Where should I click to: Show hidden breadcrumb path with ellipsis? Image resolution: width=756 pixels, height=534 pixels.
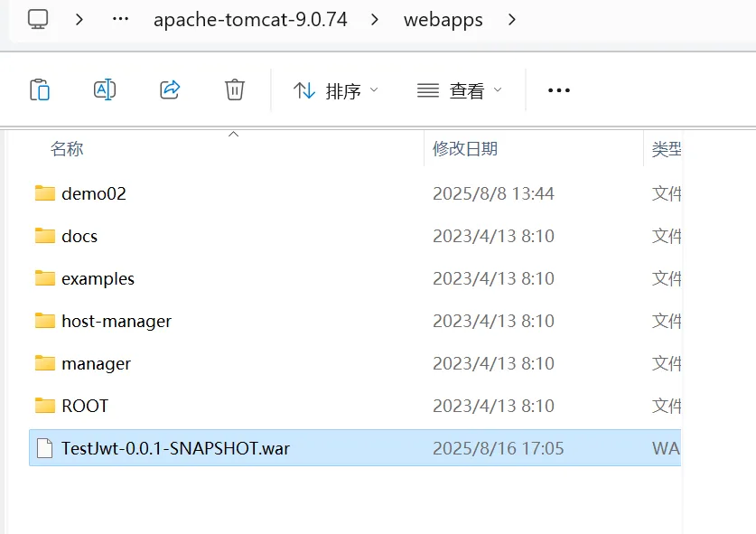click(121, 19)
